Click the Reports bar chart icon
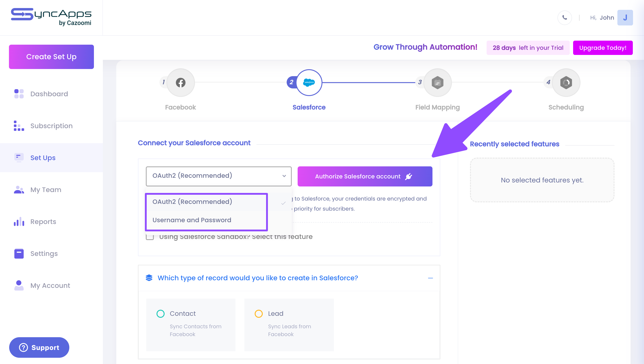This screenshot has width=644, height=364. (19, 222)
